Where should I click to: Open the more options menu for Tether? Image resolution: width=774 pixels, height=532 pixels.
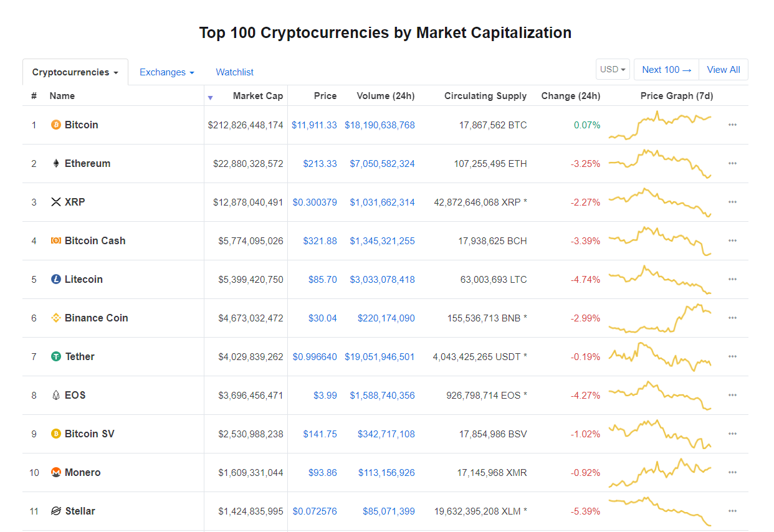coord(732,356)
